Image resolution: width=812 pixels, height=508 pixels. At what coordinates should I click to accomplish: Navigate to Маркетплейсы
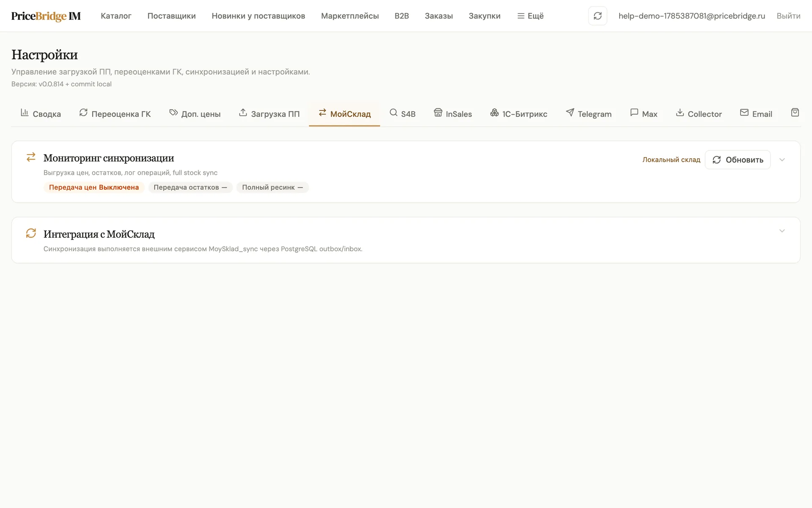click(x=350, y=16)
